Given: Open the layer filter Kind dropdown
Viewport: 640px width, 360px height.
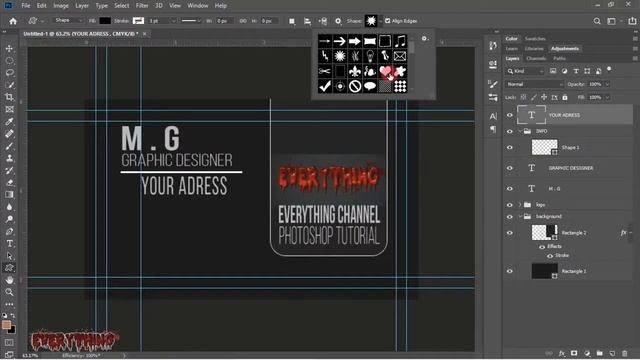Looking at the screenshot, I should click(x=526, y=71).
